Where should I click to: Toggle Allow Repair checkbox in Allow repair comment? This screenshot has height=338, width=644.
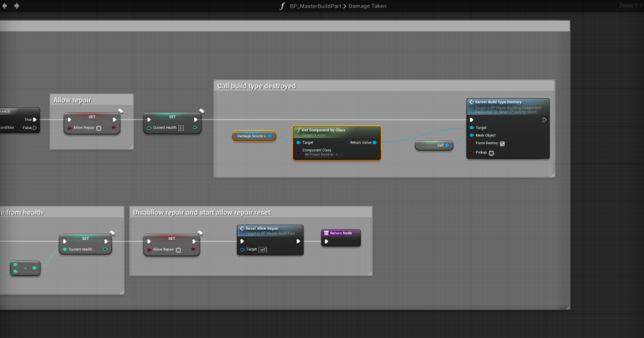coord(99,128)
